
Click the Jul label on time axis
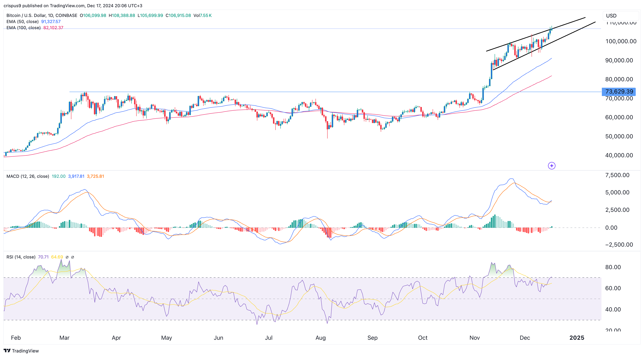269,338
